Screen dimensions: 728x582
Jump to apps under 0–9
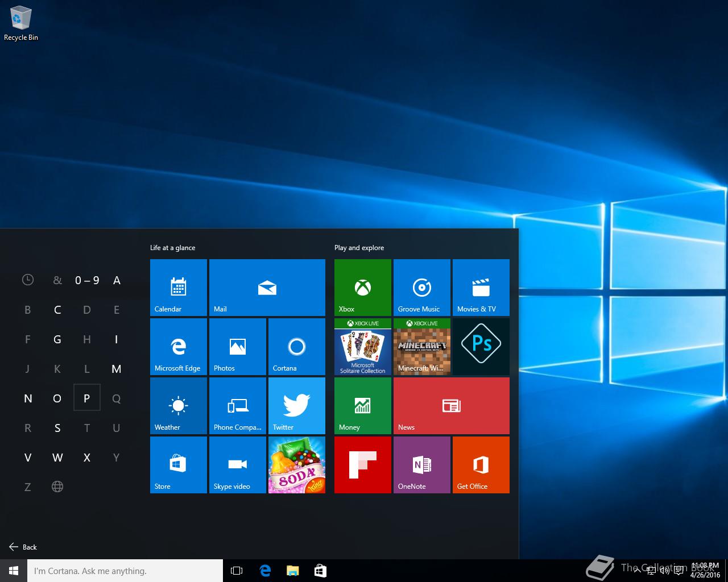87,280
